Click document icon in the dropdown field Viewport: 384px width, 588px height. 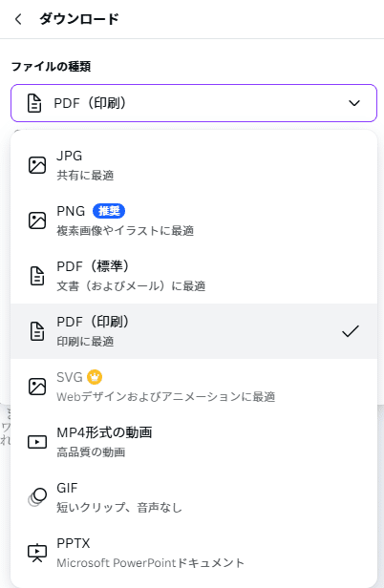coord(34,103)
